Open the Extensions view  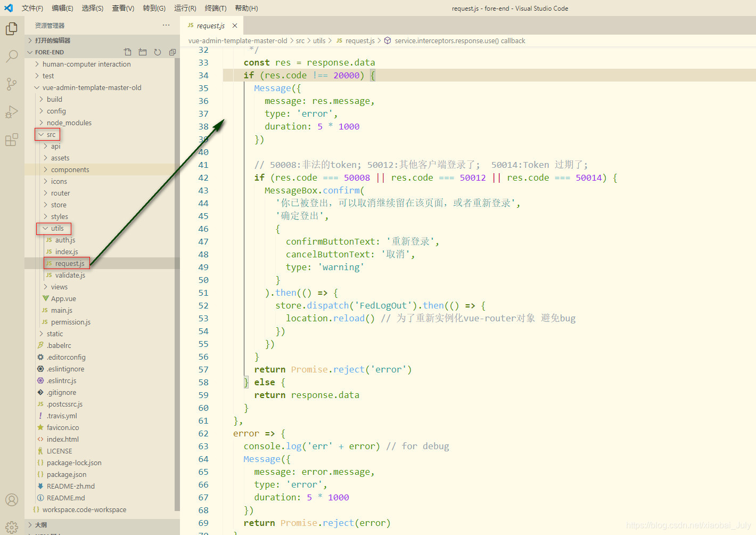point(12,140)
